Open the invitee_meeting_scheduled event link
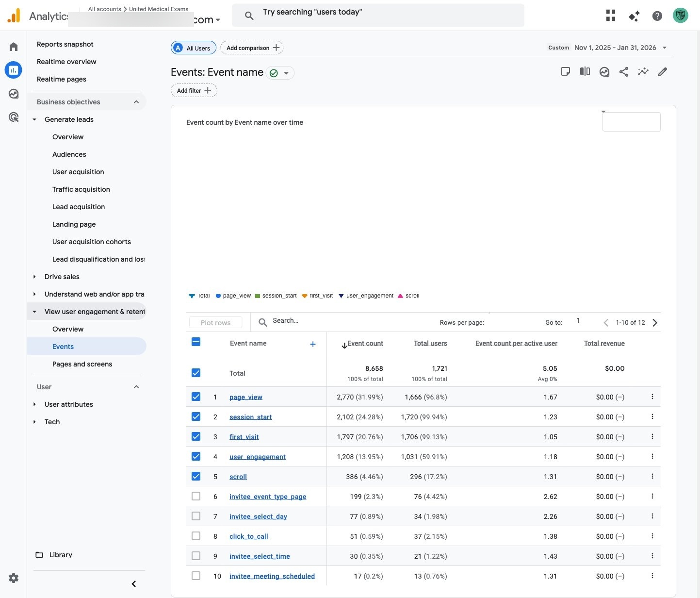Viewport: 700px width, 598px height. (272, 576)
